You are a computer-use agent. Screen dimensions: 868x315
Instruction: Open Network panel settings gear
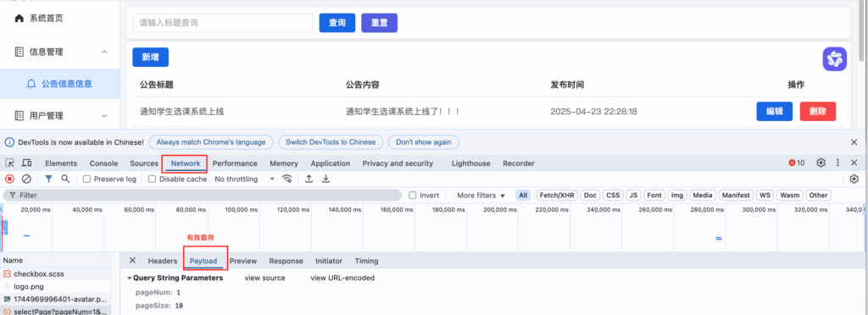[x=854, y=179]
